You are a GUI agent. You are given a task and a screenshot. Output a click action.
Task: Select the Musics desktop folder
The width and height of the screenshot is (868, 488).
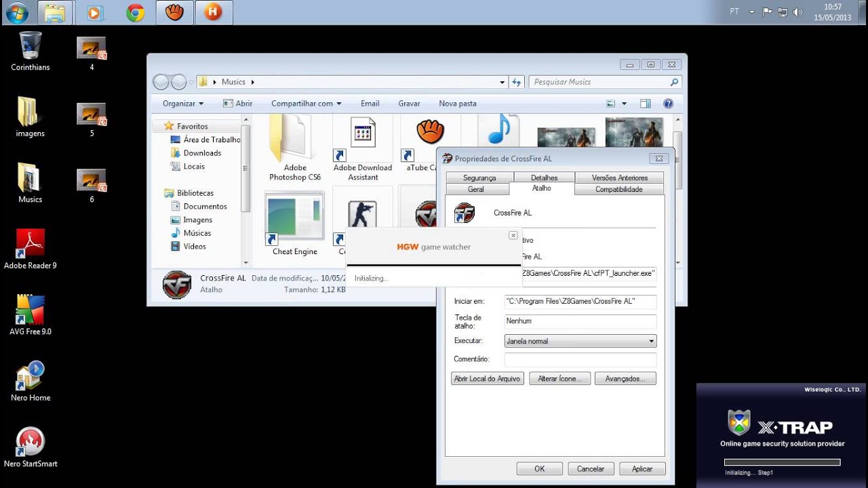tap(30, 183)
